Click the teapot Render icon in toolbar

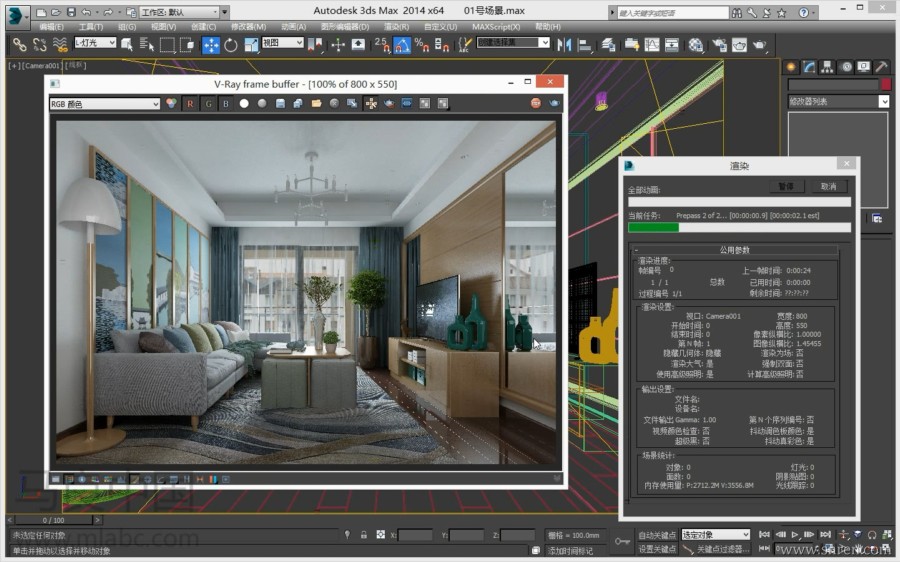pyautogui.click(x=760, y=45)
